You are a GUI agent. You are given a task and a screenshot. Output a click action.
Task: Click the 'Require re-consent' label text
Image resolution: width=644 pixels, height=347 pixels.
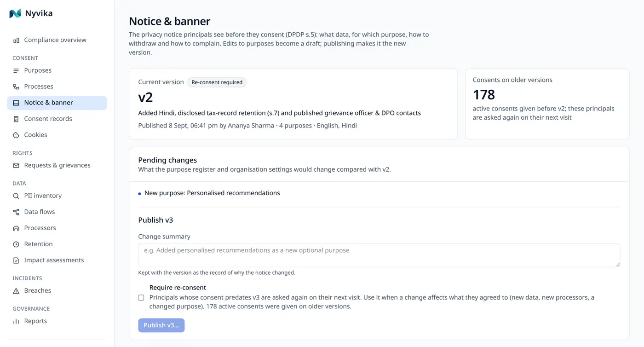click(178, 288)
